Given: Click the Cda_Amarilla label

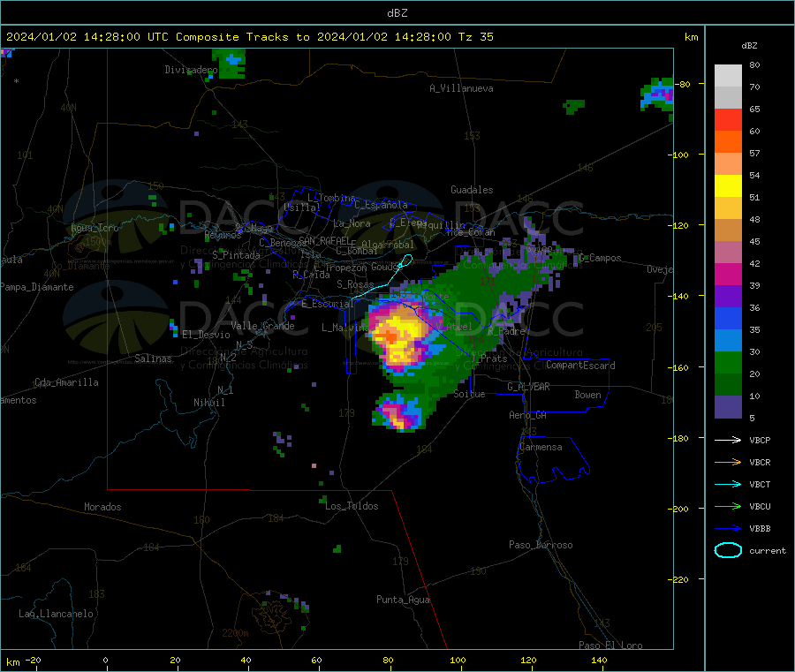Looking at the screenshot, I should click(x=66, y=382).
